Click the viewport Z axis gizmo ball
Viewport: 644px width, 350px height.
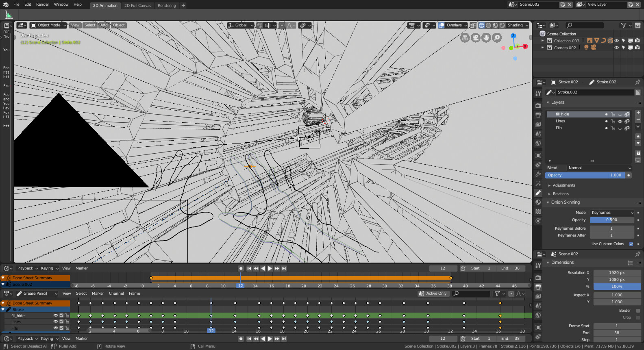[513, 36]
